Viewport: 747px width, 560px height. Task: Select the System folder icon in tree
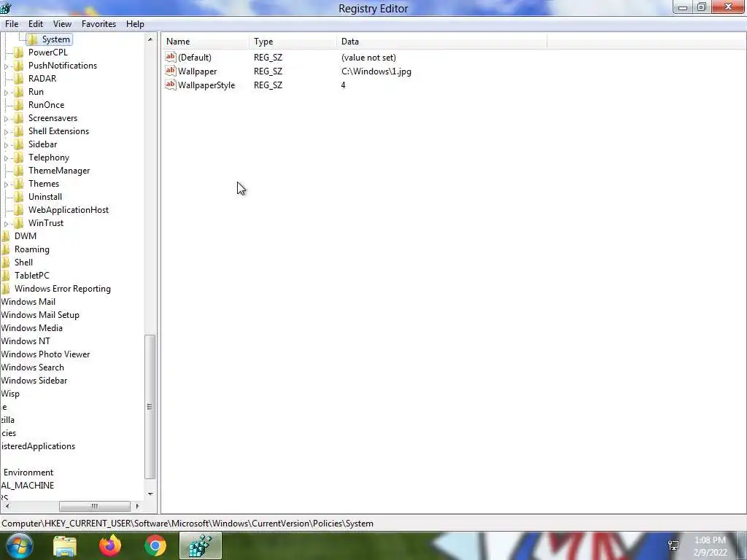(x=32, y=39)
